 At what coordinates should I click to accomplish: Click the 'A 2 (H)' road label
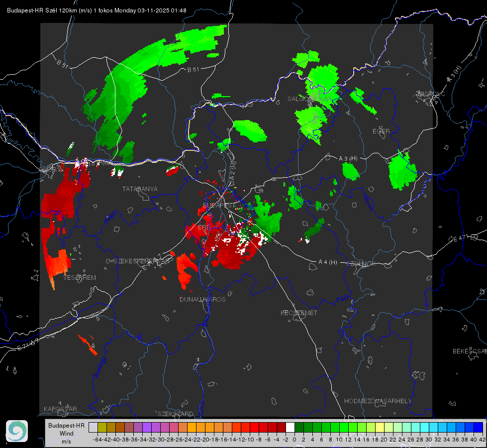[233, 171]
